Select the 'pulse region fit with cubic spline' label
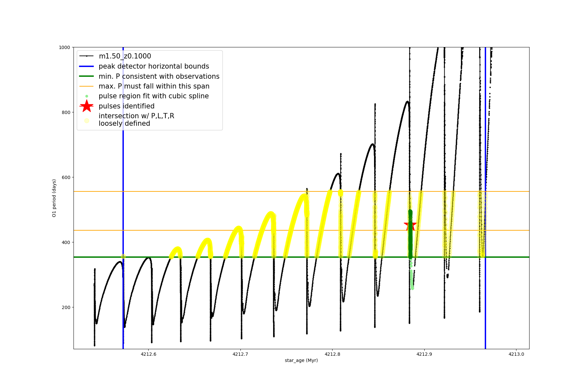The image size is (588, 392). 154,96
